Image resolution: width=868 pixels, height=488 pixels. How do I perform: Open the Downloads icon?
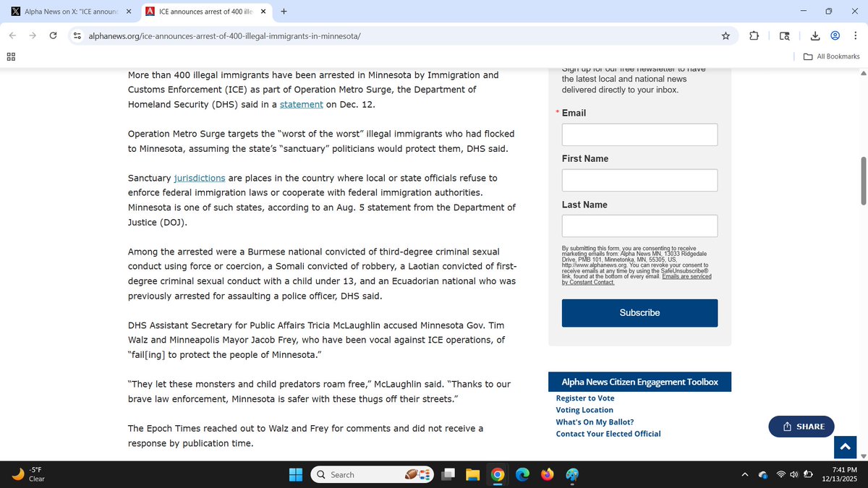[x=815, y=35]
